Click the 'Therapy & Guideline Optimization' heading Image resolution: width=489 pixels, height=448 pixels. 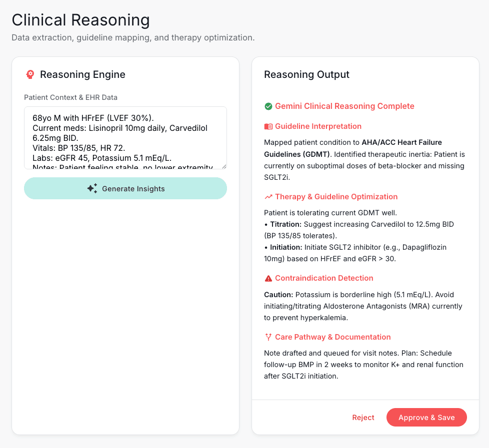click(x=336, y=197)
